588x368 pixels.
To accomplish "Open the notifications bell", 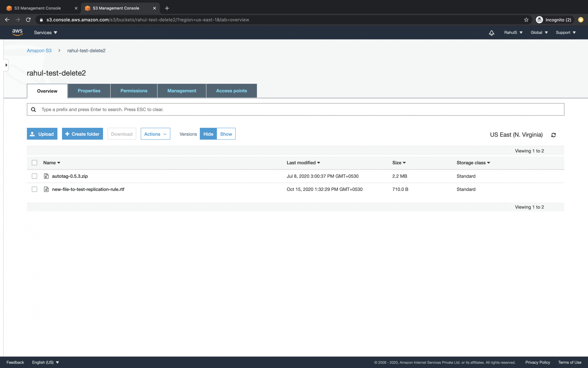I will (491, 33).
